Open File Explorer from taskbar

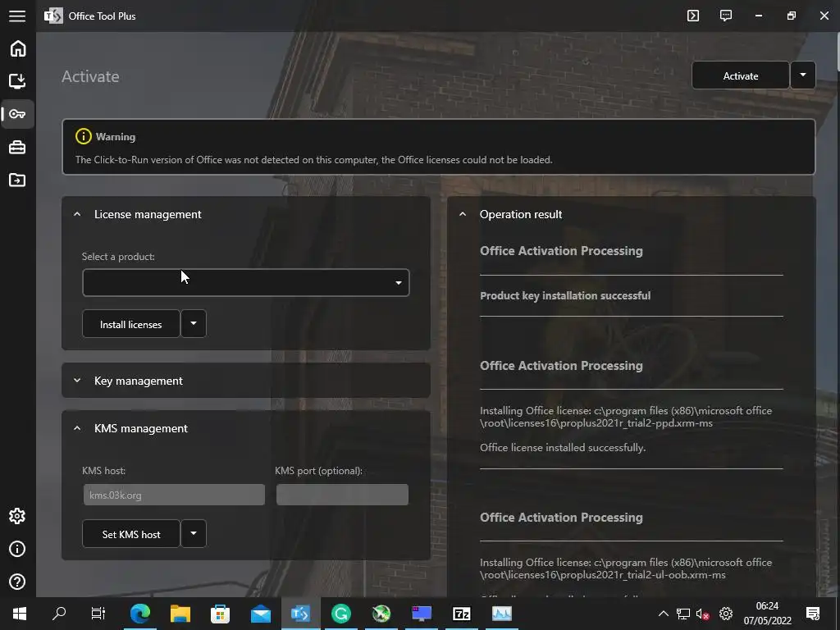[x=180, y=614]
